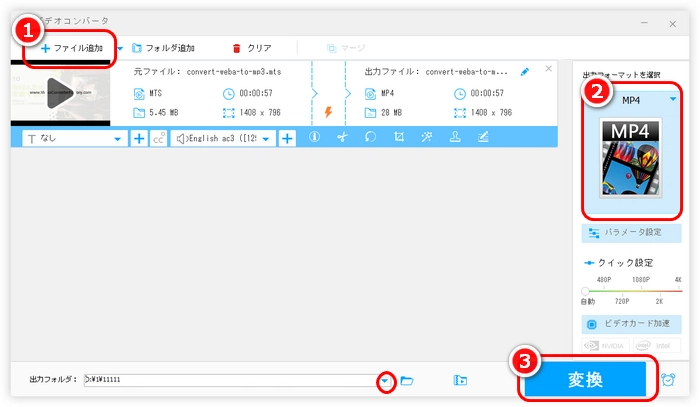
Task: Click パラメータ設定 parameter settings button
Action: click(x=631, y=233)
